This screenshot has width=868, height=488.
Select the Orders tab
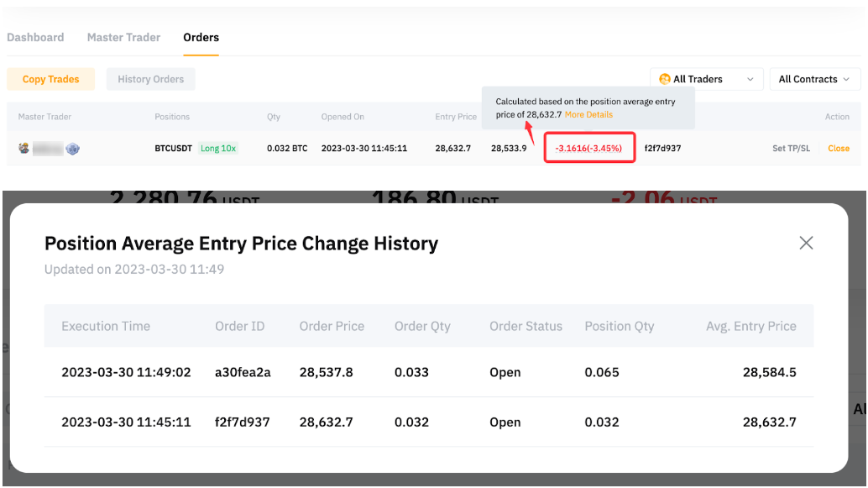point(201,38)
